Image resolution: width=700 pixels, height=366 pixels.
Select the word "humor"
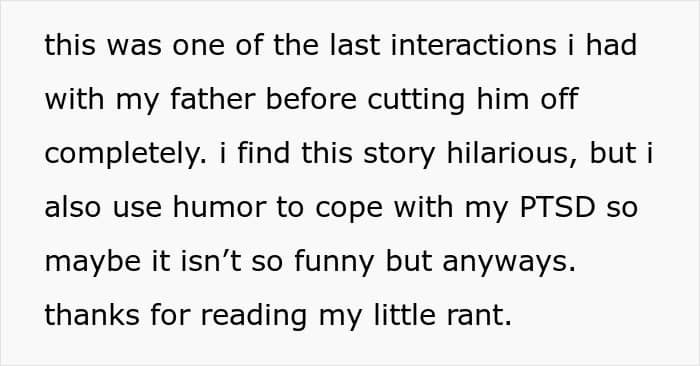pyautogui.click(x=219, y=207)
